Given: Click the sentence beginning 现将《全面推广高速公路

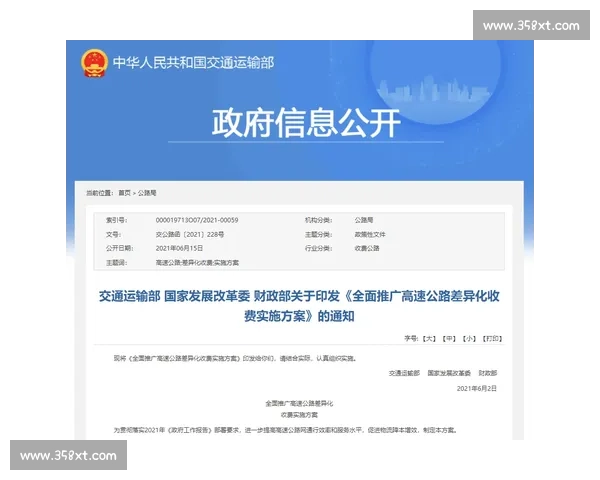Looking at the screenshot, I should (236, 358).
